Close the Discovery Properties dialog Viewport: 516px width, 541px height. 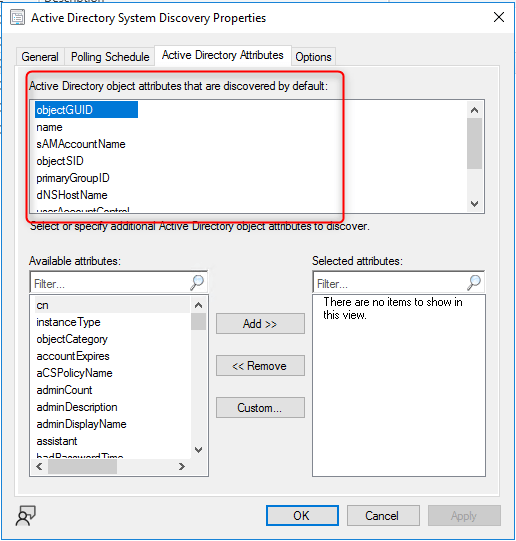click(499, 17)
